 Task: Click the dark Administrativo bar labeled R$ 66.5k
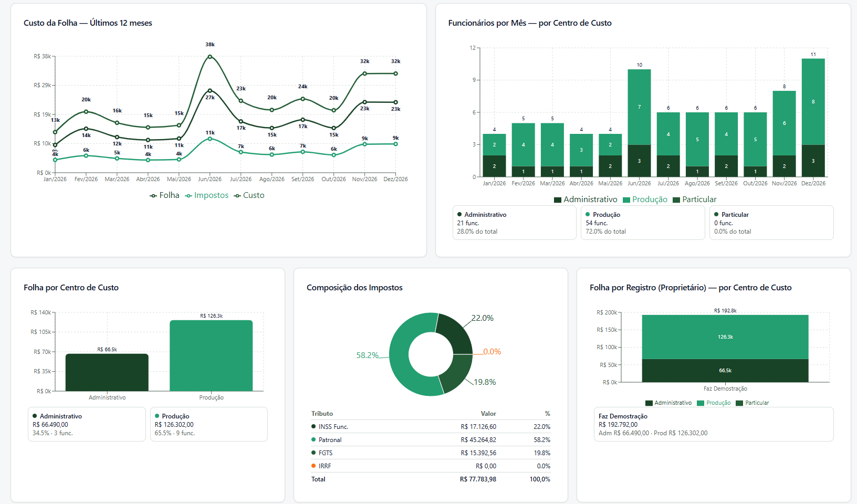[x=107, y=372]
